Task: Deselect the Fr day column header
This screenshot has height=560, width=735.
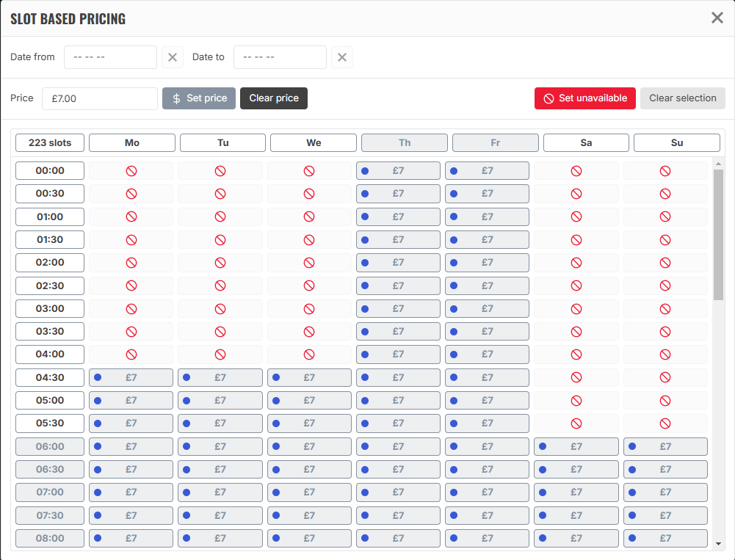Action: [496, 143]
